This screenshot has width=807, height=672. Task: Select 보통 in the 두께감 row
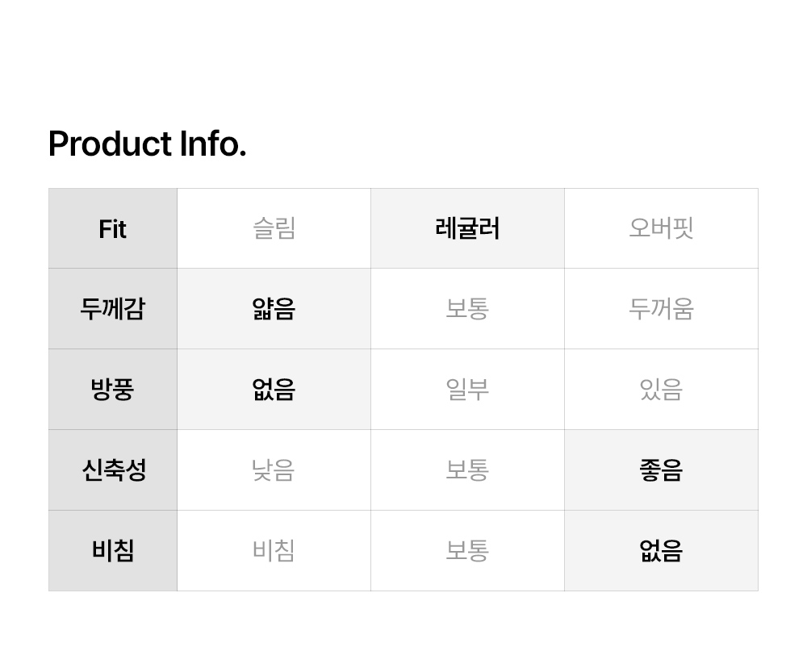(x=467, y=309)
